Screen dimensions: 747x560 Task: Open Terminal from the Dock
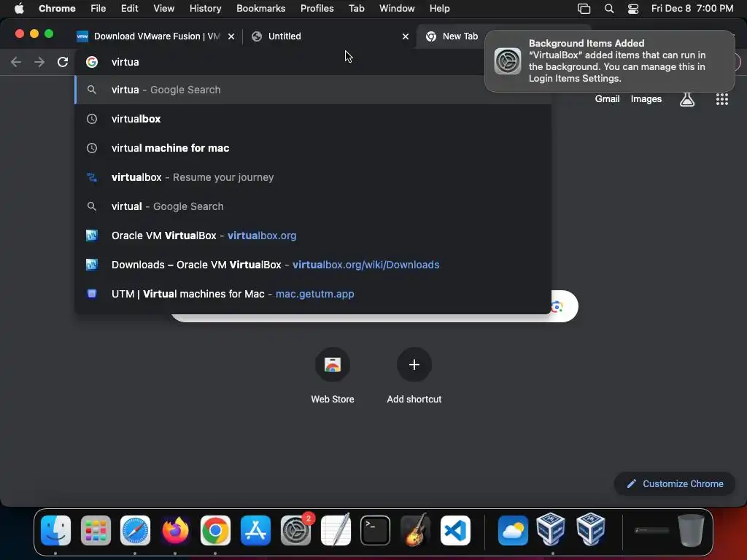click(376, 530)
